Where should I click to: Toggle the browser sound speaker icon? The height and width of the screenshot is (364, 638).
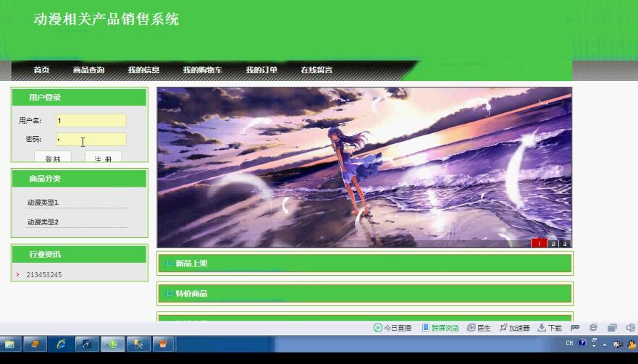pos(630,328)
